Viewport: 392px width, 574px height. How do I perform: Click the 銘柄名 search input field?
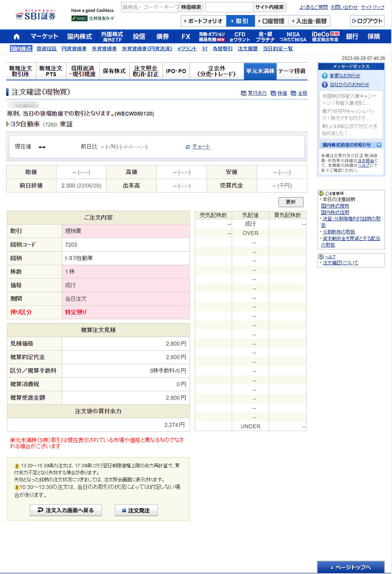pyautogui.click(x=150, y=7)
